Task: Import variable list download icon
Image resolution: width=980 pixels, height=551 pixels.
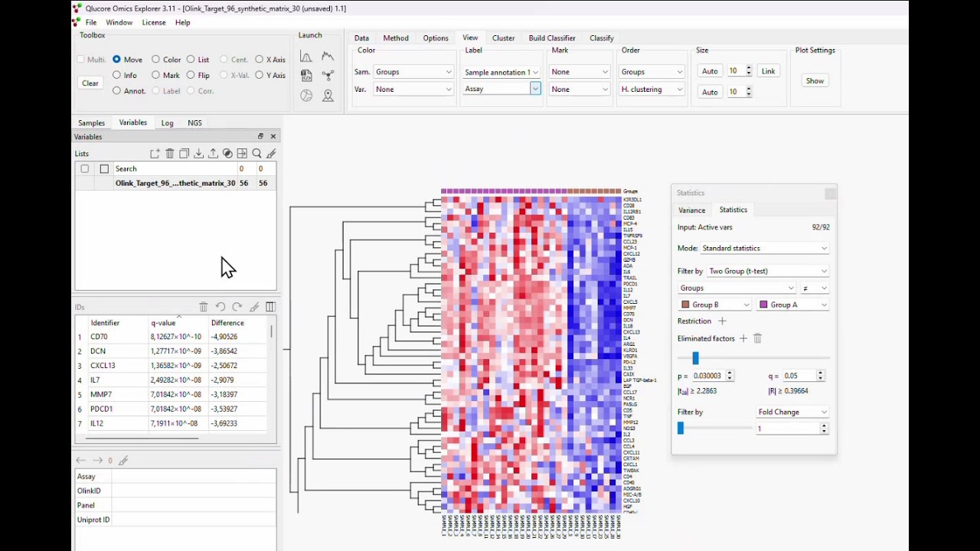Action: [x=198, y=154]
